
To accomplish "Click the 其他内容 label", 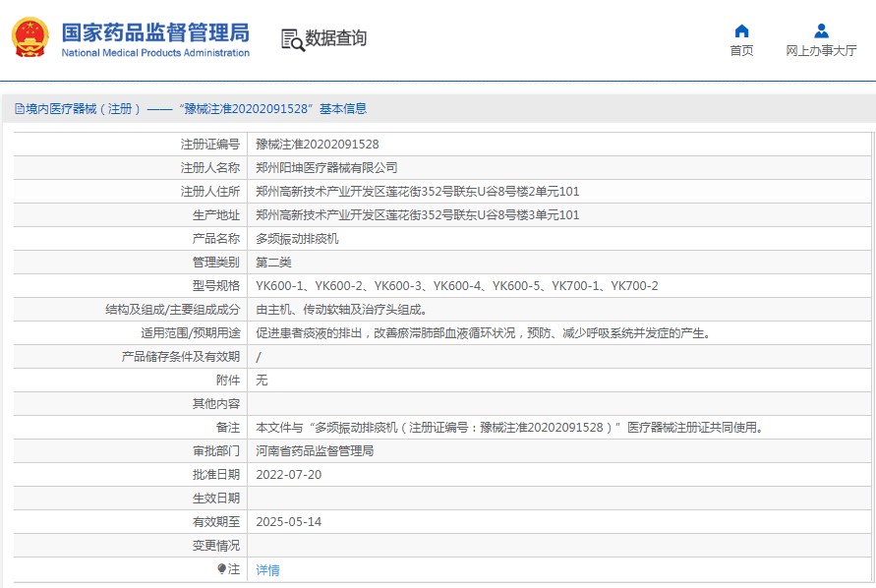I will (x=216, y=404).
